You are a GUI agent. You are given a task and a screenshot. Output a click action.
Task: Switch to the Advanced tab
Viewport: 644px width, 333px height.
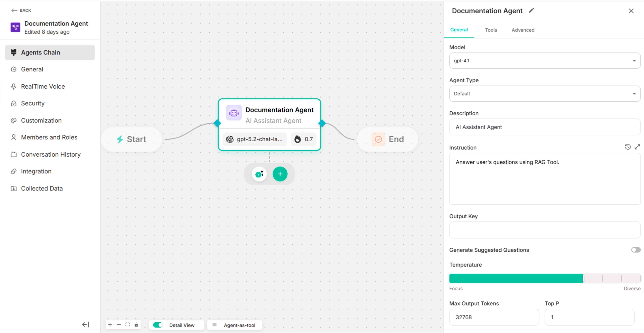click(523, 30)
